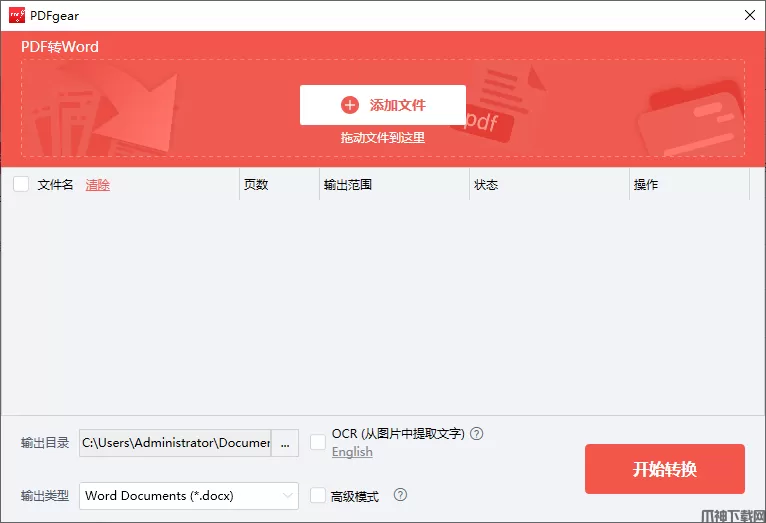The width and height of the screenshot is (766, 523).
Task: Click the English OCR language link
Action: pos(352,452)
